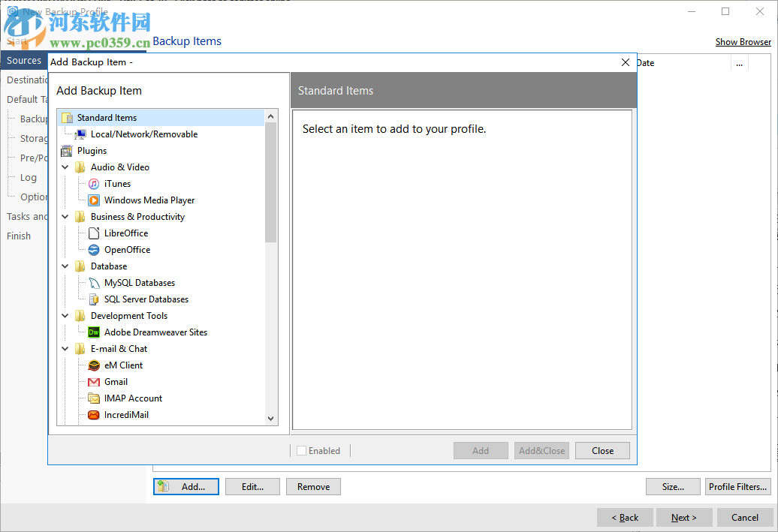Click the MySQL Databases dolphin icon

(94, 283)
